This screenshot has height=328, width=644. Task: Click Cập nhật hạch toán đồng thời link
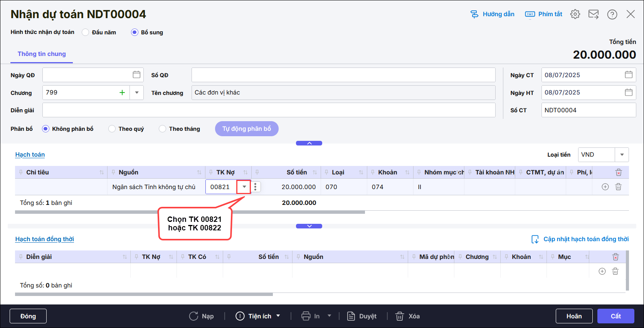(580, 239)
